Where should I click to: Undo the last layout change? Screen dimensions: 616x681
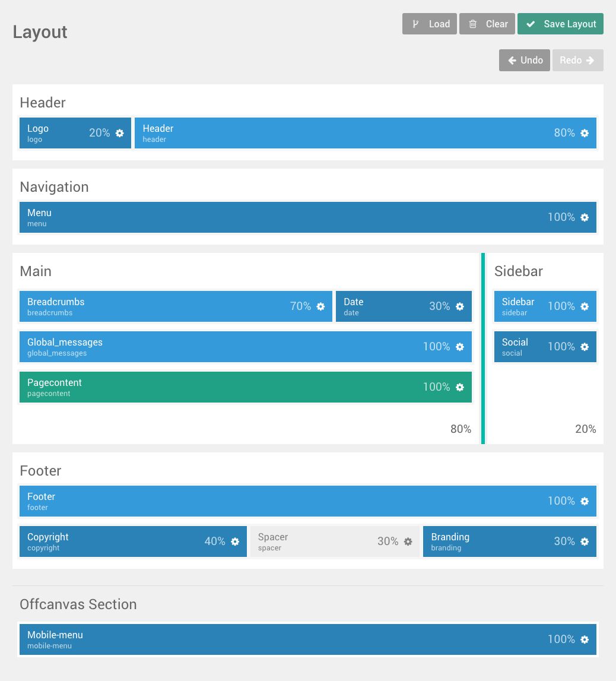(x=524, y=60)
